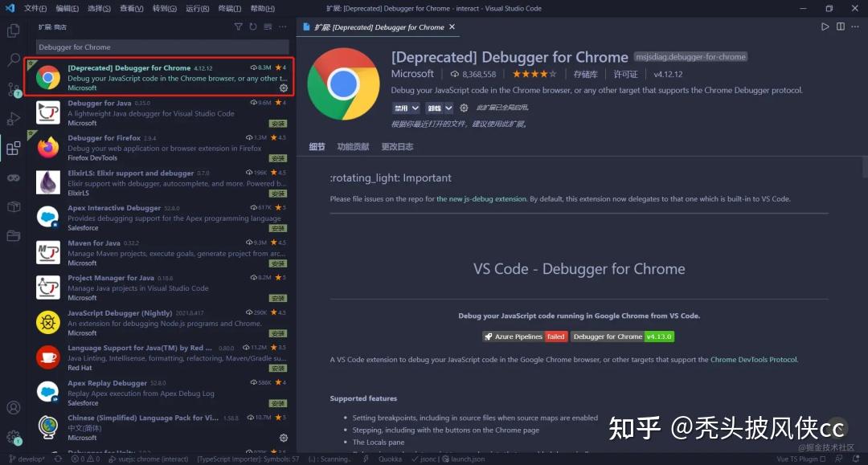Open the Search view in activity bar

[14, 59]
